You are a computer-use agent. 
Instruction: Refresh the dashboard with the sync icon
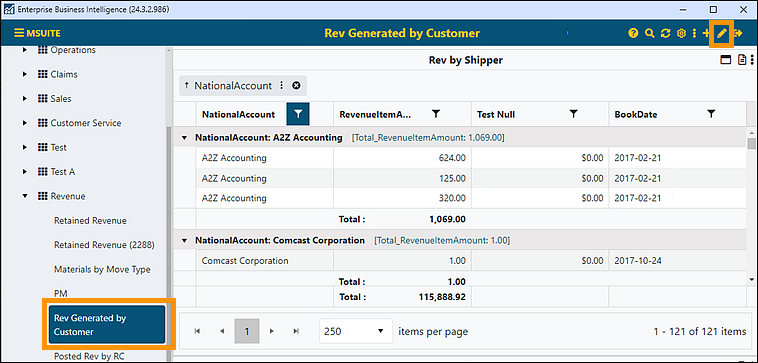(x=666, y=33)
